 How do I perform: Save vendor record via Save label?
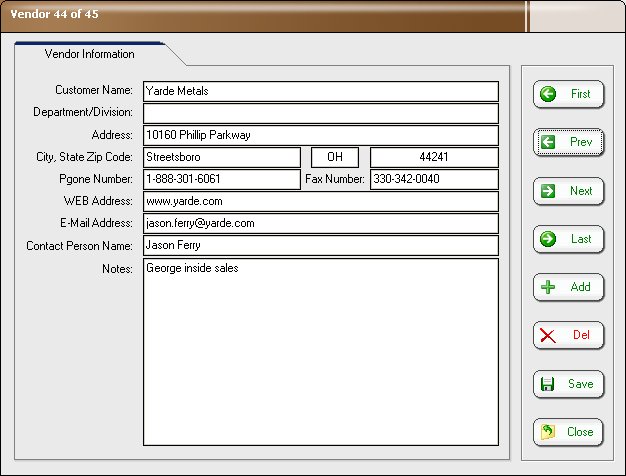pyautogui.click(x=580, y=384)
